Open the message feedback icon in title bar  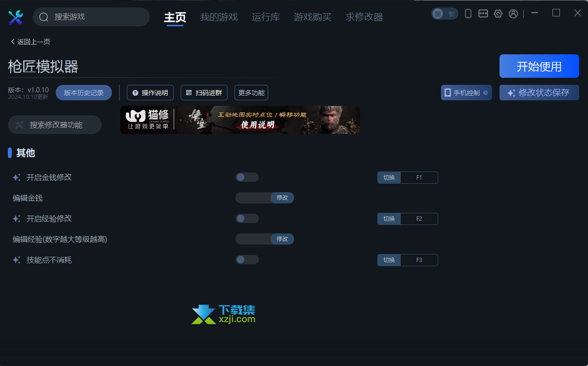(x=483, y=14)
